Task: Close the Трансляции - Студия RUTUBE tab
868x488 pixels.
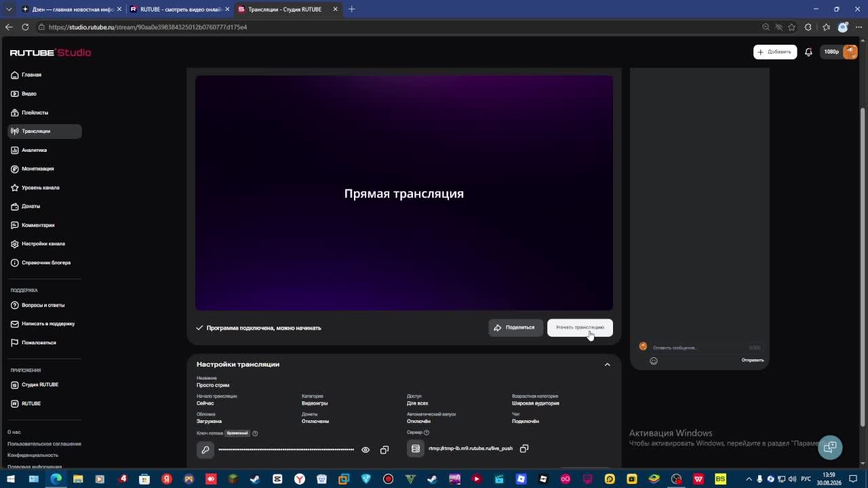Action: tap(335, 9)
